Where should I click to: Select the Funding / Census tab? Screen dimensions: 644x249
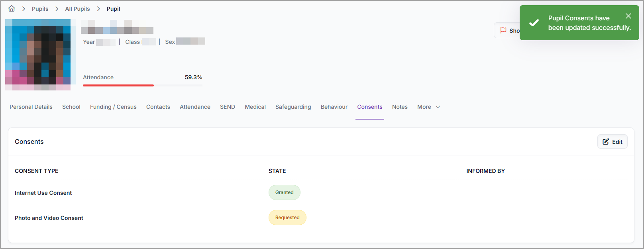coord(113,107)
